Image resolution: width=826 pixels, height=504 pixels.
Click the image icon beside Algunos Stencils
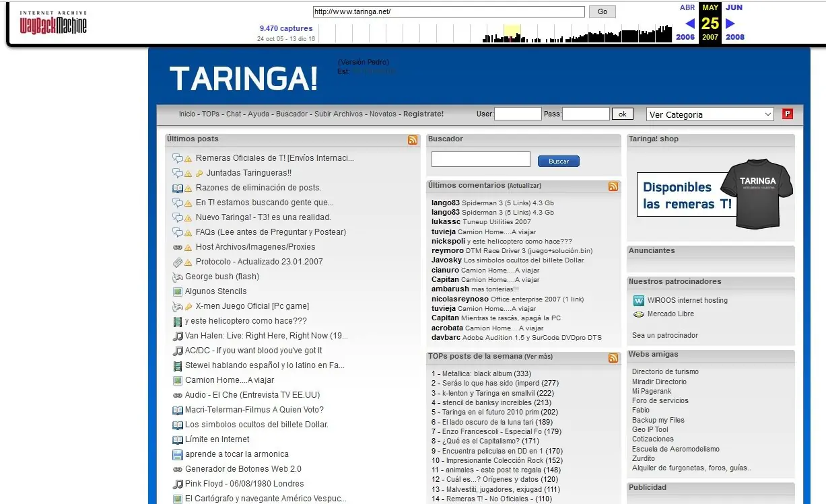(x=178, y=291)
